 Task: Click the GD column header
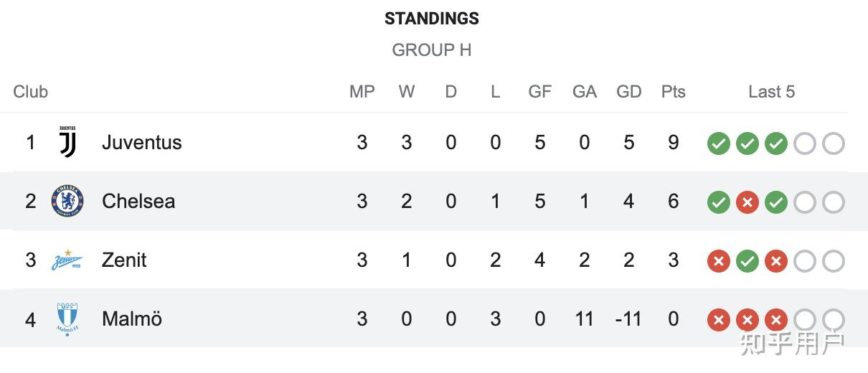point(628,92)
